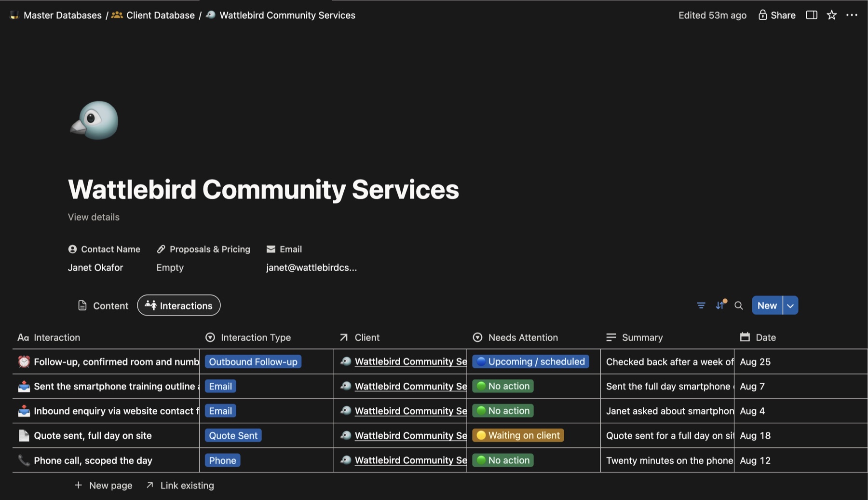Open the three-dot more options menu
The width and height of the screenshot is (868, 500).
coord(852,15)
